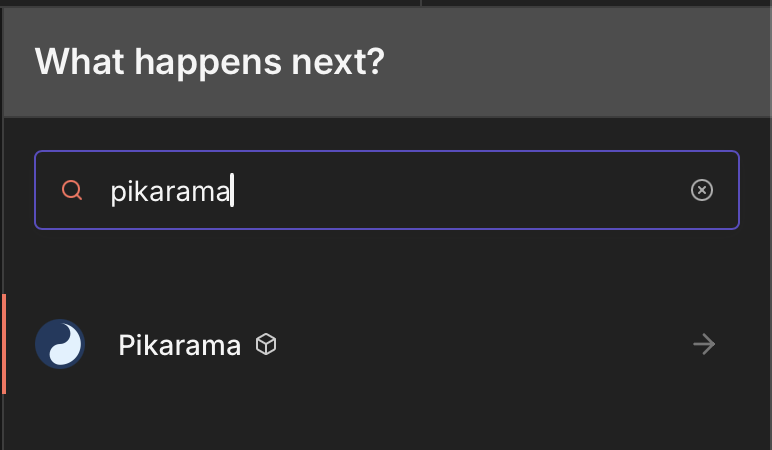
Task: Click the orange highlight bar beside Pikarama
Action: coord(4,344)
